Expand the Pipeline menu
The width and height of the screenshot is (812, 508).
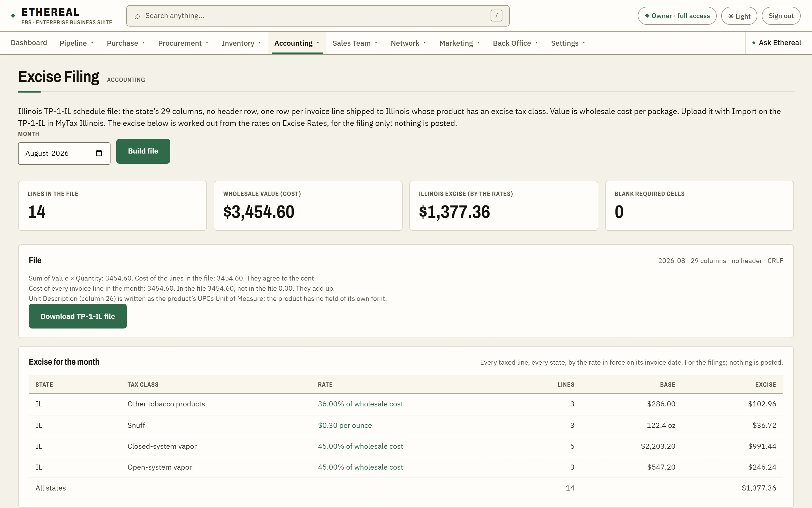(x=76, y=43)
